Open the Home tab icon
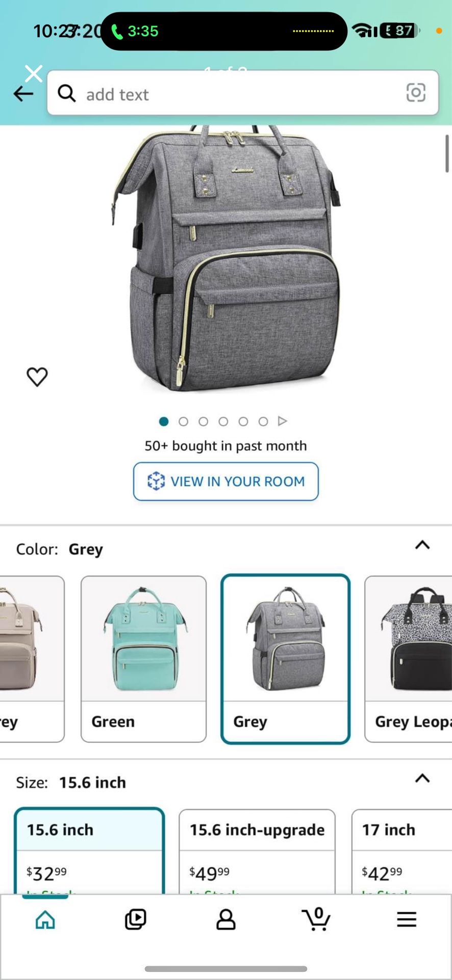This screenshot has width=452, height=980. pyautogui.click(x=45, y=920)
